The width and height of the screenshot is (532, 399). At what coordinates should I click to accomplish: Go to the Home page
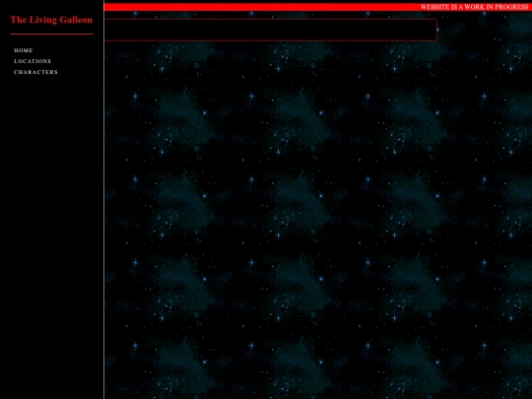click(24, 50)
